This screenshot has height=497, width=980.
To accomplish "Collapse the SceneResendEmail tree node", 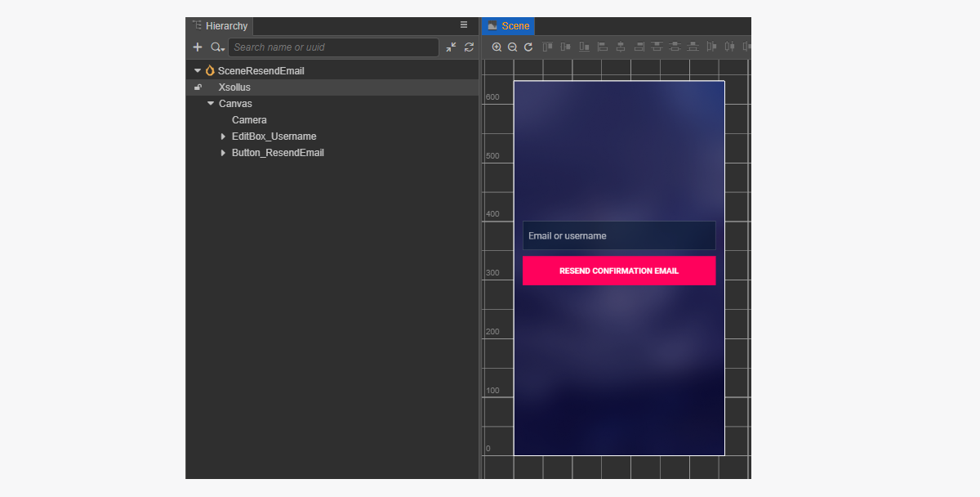I will pos(198,71).
